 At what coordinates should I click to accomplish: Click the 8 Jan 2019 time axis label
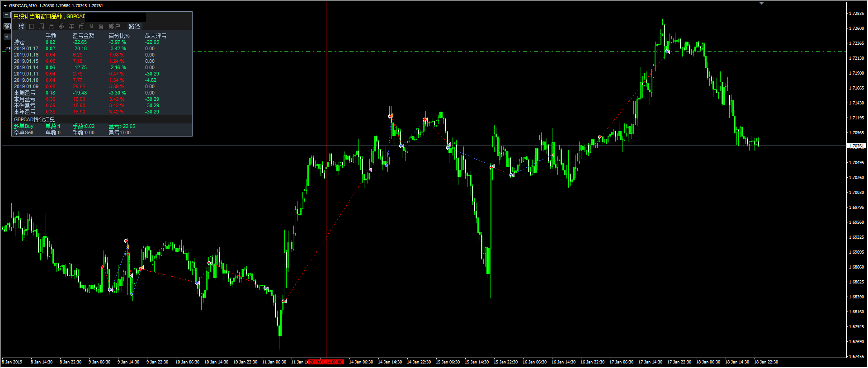12,362
